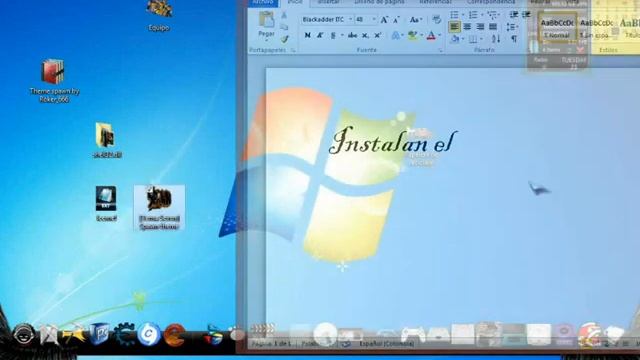This screenshot has height=360, width=640.
Task: Click the blue PC shield icon in dock
Action: pos(99,334)
